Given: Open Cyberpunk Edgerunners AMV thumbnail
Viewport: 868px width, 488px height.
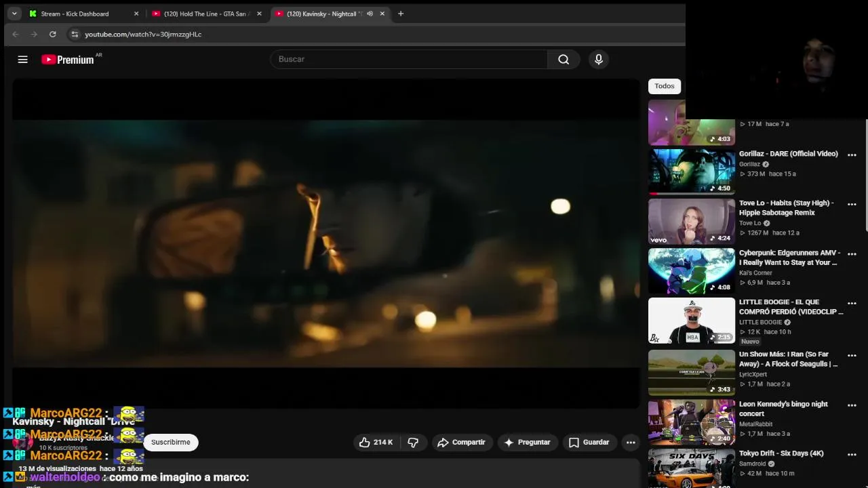Looking at the screenshot, I should tap(692, 271).
